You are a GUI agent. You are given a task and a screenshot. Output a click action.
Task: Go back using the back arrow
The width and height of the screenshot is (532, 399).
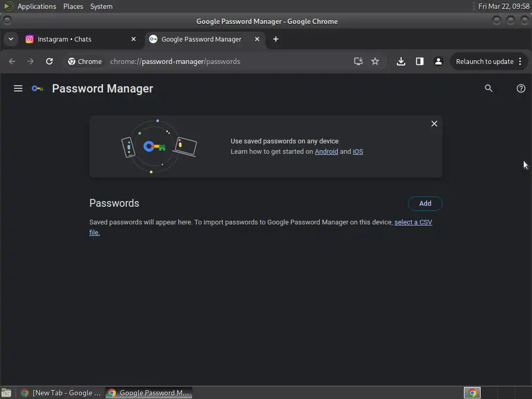(12, 61)
